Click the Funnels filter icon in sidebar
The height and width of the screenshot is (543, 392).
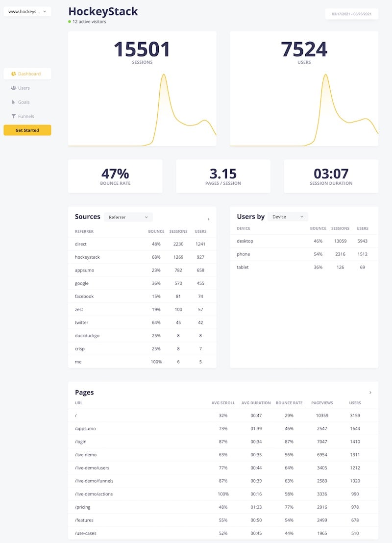pyautogui.click(x=14, y=117)
